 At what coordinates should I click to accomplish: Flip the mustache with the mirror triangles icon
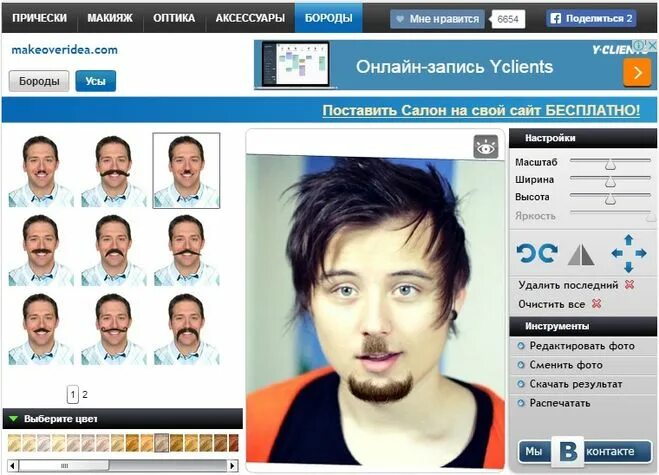[581, 254]
